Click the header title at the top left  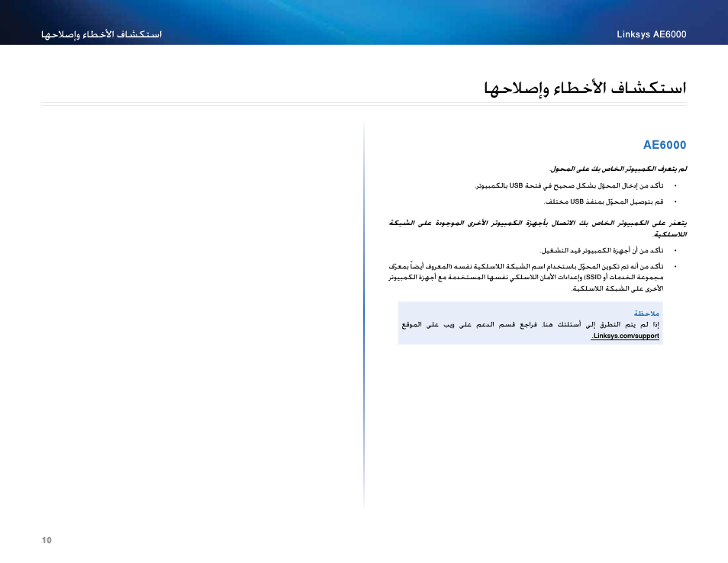pos(101,34)
